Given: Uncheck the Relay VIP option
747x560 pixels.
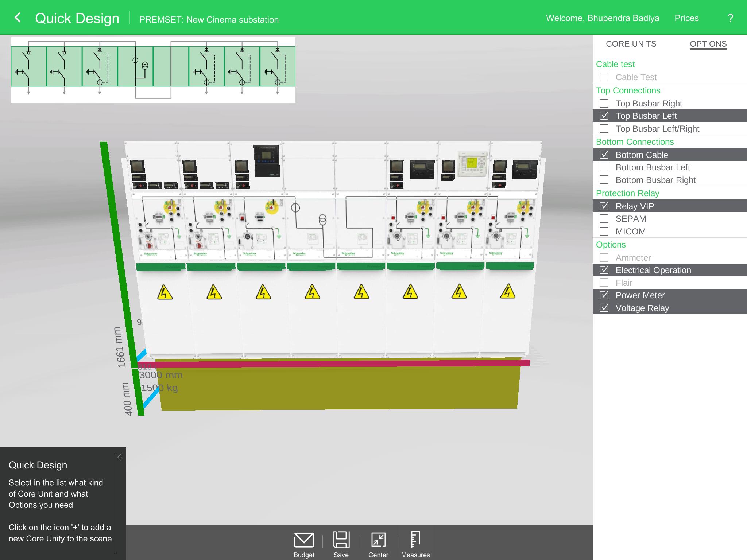Looking at the screenshot, I should tap(670, 206).
